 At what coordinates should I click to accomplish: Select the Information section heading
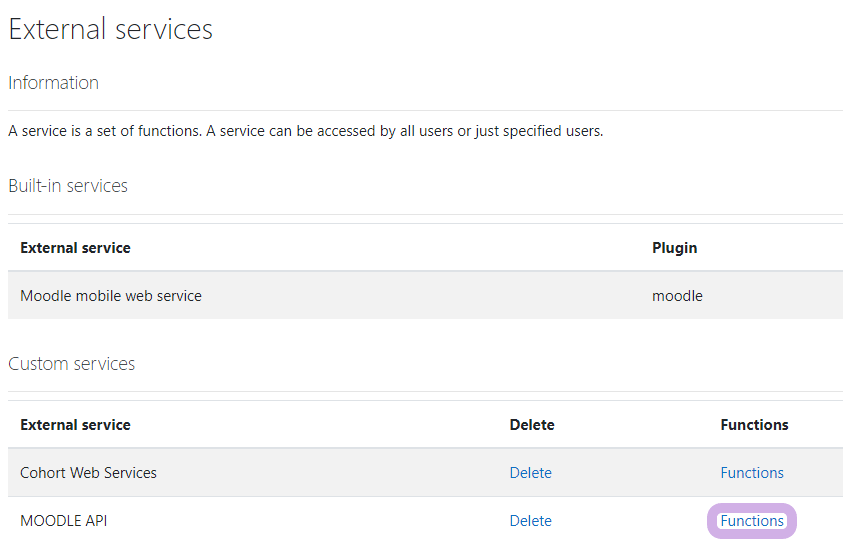click(54, 83)
